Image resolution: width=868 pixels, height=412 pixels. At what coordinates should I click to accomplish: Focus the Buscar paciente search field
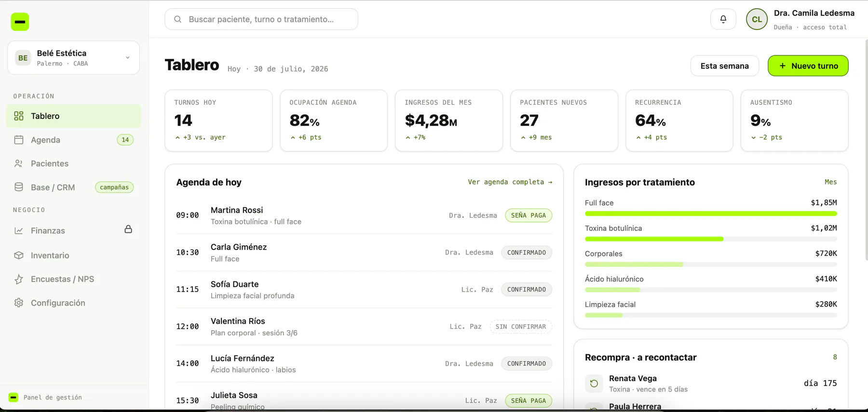pos(261,19)
